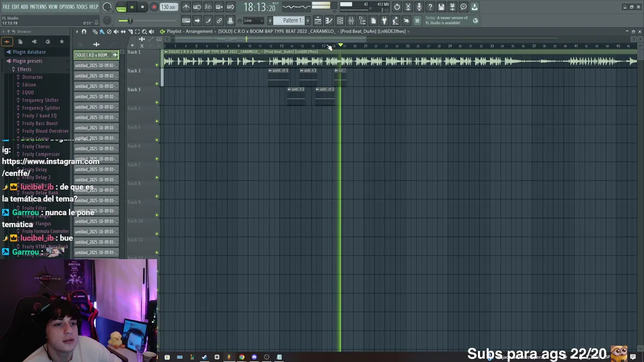Click the master pitch knob
Image resolution: width=644 pixels, height=362 pixels.
coord(107,21)
